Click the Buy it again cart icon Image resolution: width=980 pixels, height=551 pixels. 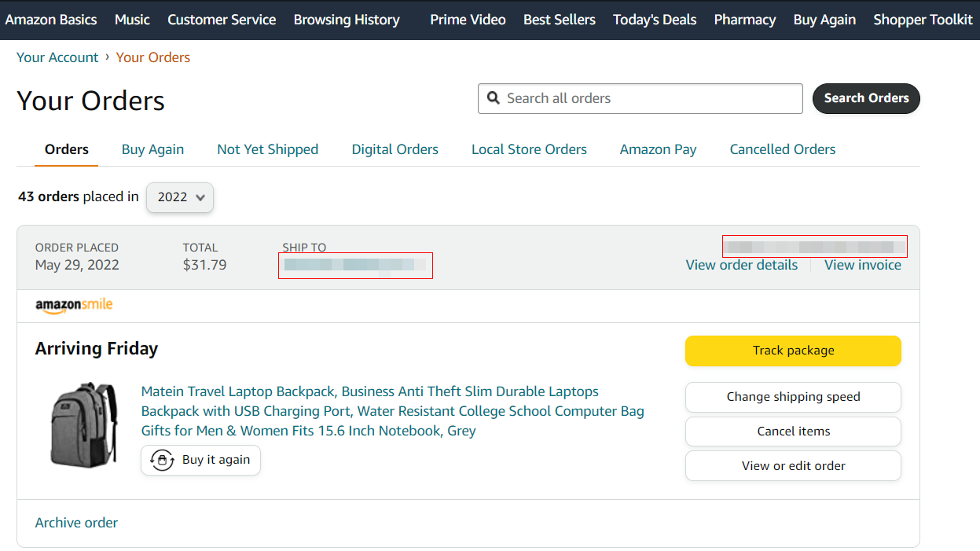click(162, 461)
